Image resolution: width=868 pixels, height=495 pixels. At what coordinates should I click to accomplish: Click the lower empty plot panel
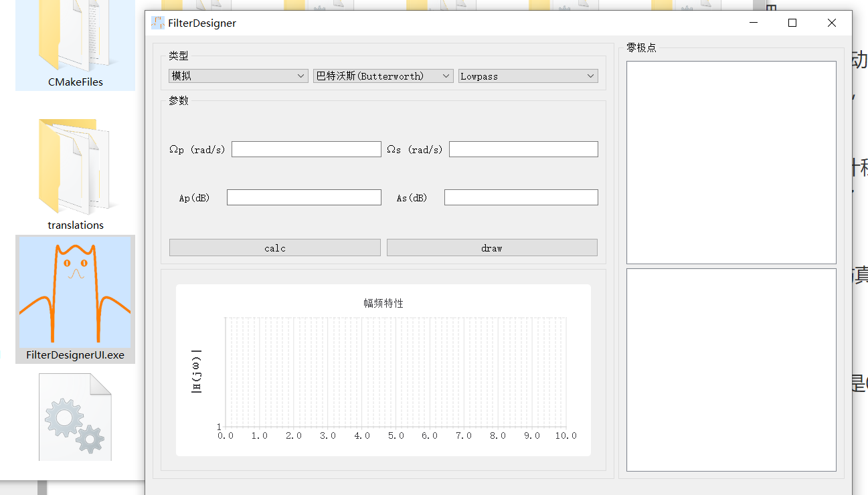coord(731,370)
